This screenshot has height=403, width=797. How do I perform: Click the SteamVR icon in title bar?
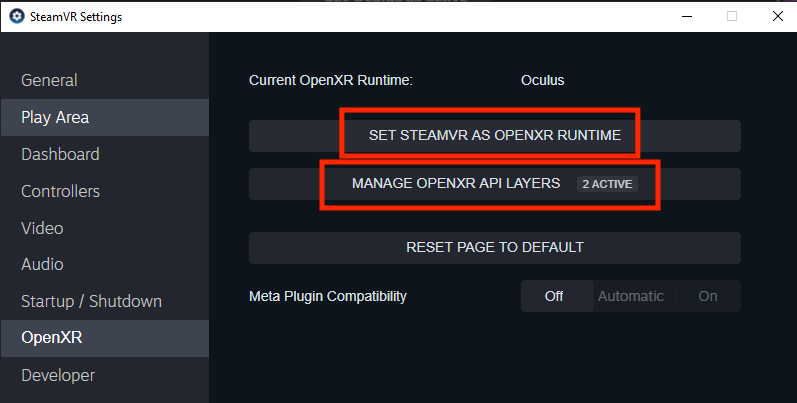point(17,16)
